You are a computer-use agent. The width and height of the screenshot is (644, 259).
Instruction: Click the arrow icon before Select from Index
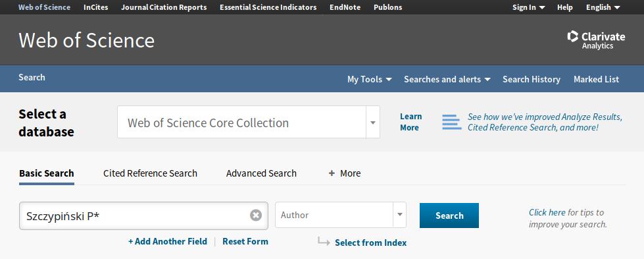pyautogui.click(x=324, y=242)
